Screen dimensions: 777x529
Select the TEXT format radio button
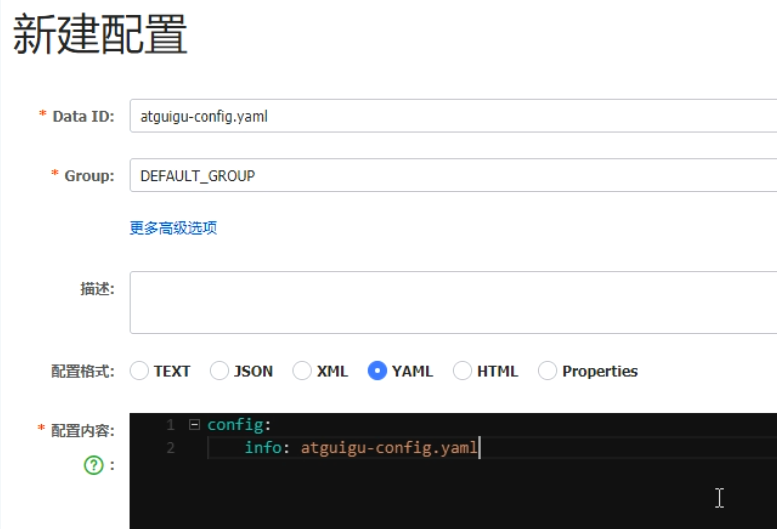tap(139, 371)
